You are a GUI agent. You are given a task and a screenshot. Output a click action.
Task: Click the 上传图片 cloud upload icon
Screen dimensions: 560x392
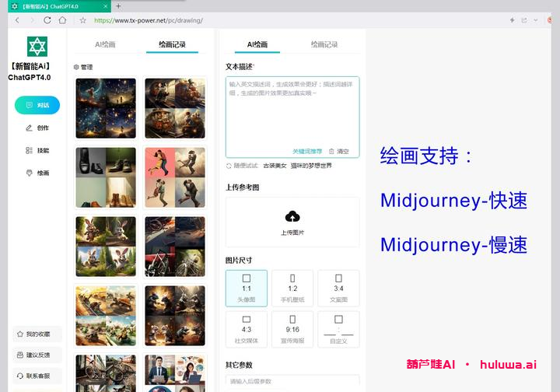click(292, 216)
